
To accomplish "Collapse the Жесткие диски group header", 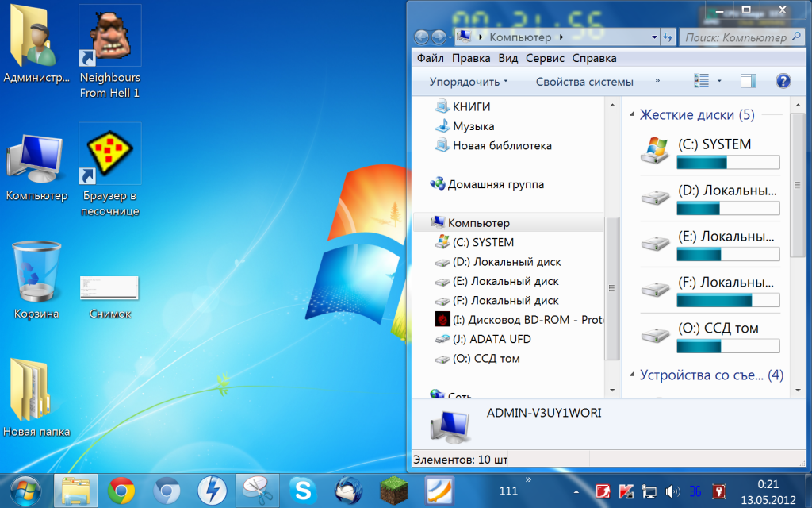I will (x=696, y=115).
